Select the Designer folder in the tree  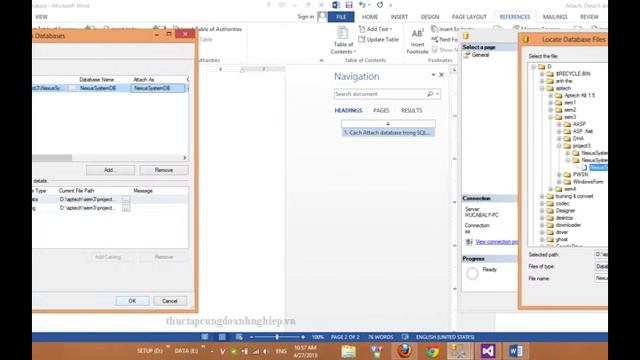tap(565, 211)
